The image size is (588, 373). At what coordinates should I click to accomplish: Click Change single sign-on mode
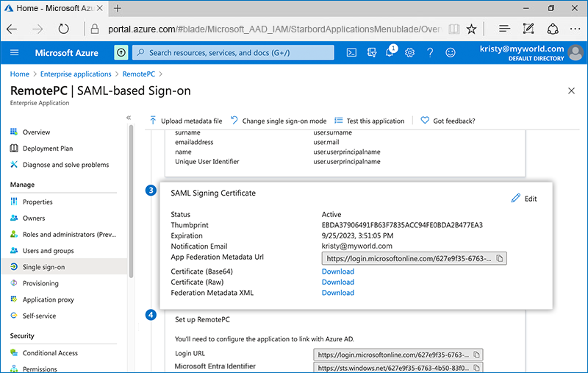point(279,121)
